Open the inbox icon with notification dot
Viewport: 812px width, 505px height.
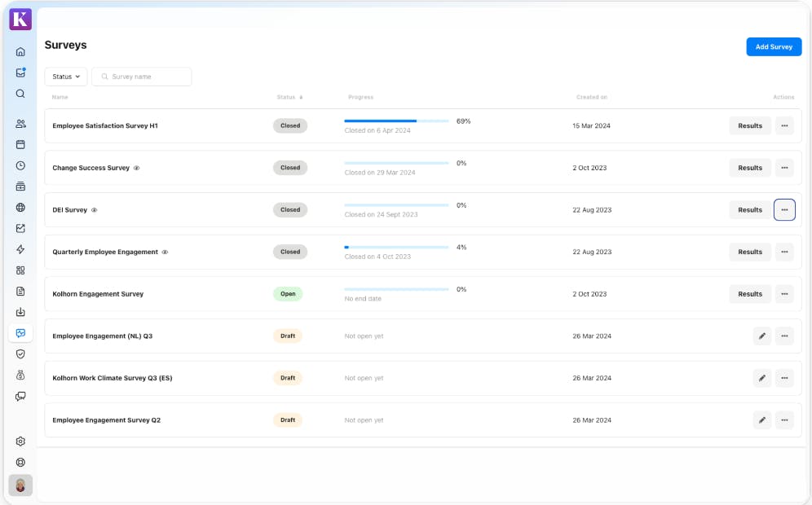[20, 72]
